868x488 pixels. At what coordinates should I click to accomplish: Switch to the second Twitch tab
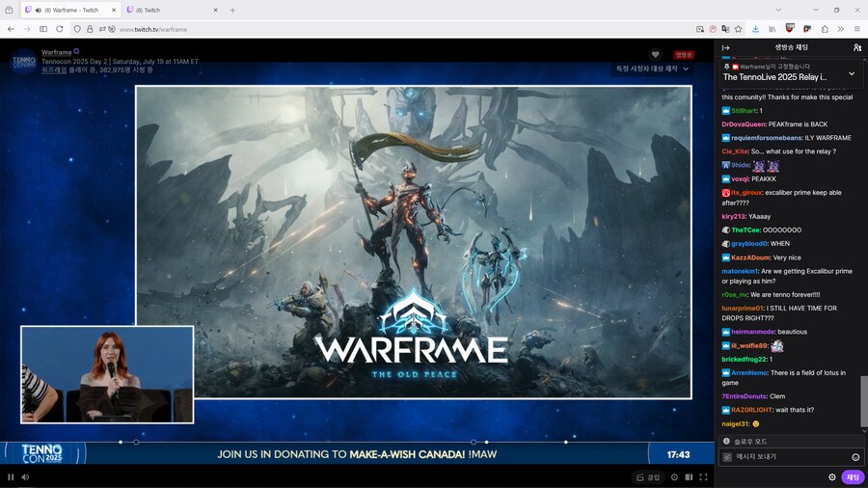click(172, 10)
